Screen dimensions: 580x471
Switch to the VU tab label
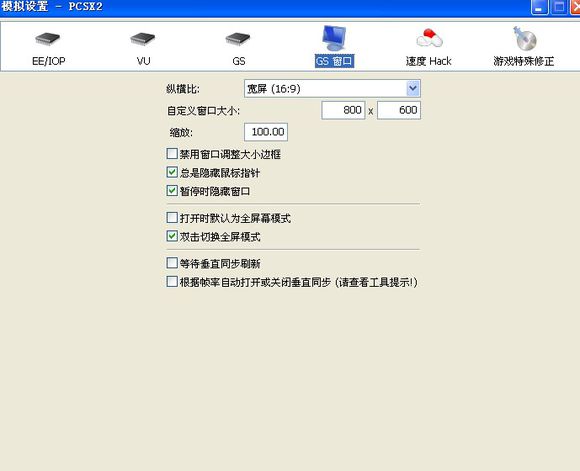[144, 61]
